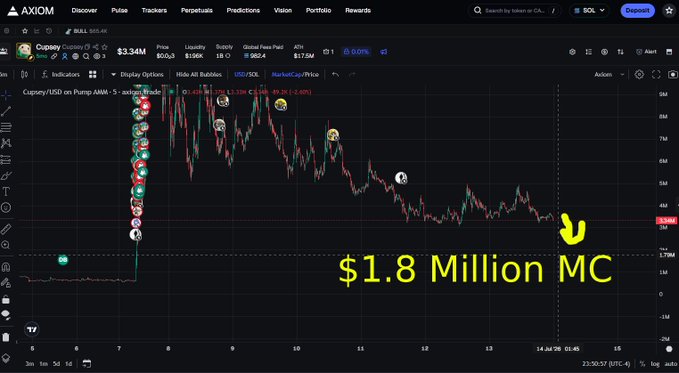Hide all drawings with eye icon
The image size is (679, 373).
pos(6,315)
